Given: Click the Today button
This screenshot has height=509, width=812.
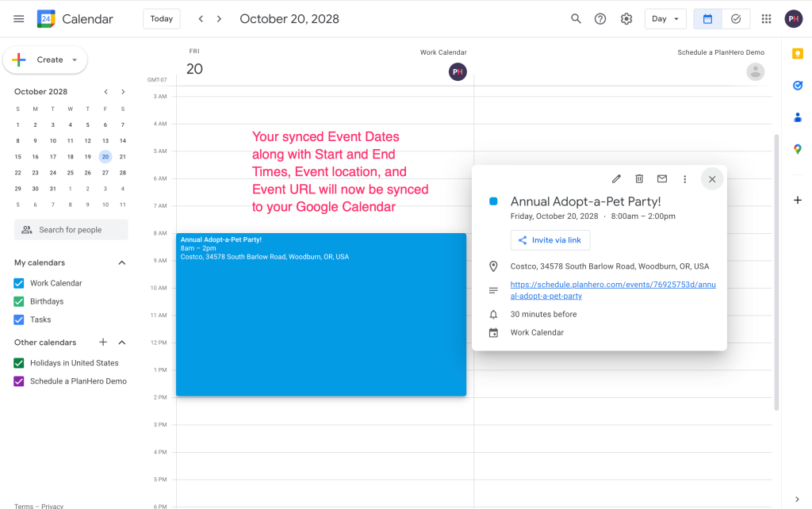Looking at the screenshot, I should [x=162, y=19].
